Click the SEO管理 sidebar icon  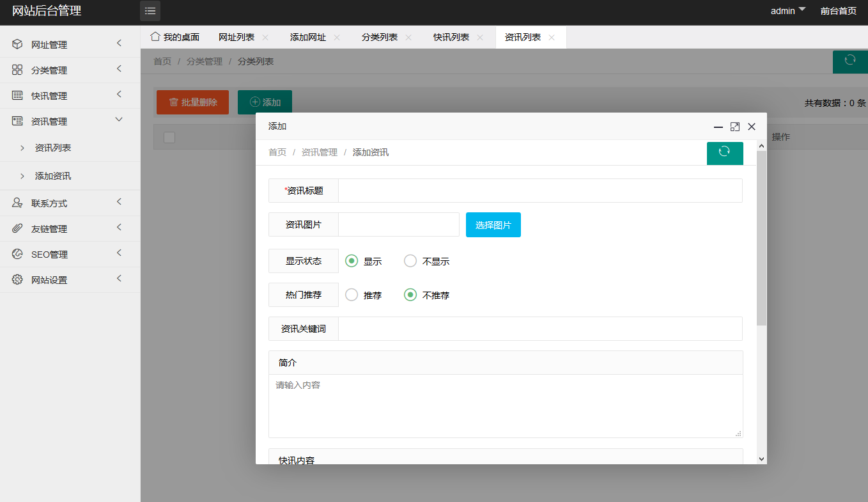17,254
